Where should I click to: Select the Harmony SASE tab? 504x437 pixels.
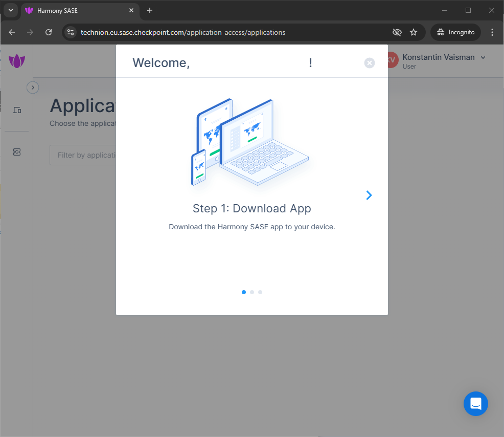coord(80,11)
